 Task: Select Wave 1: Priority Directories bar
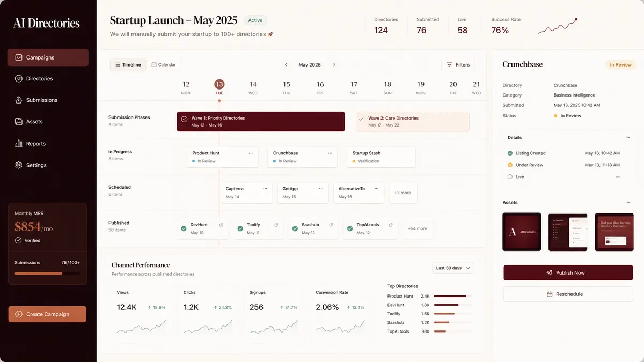261,121
